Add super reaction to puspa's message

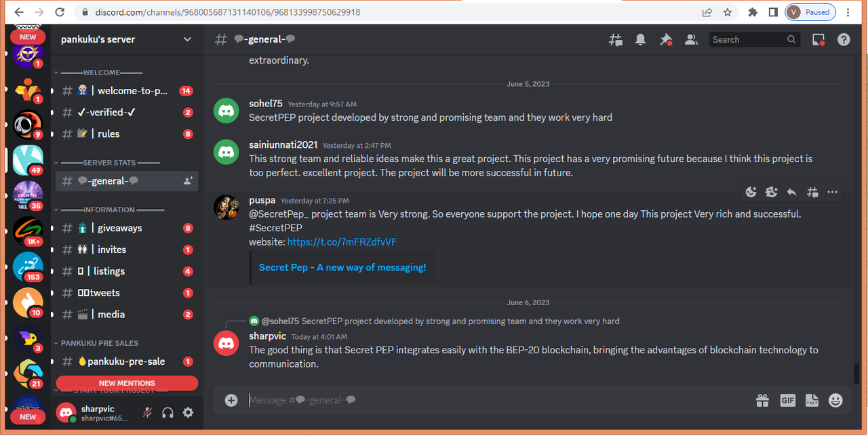(x=771, y=192)
